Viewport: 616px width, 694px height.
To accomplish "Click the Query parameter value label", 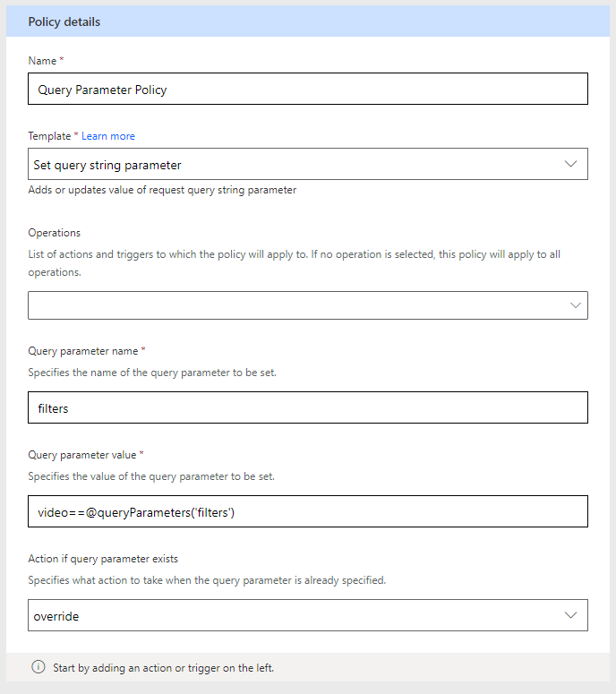I will point(82,455).
